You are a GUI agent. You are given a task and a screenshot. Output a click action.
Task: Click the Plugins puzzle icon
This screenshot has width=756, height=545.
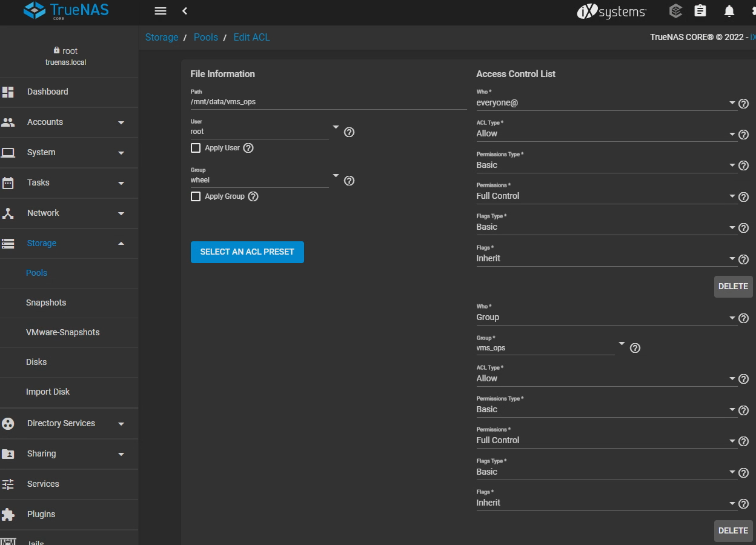pyautogui.click(x=8, y=514)
